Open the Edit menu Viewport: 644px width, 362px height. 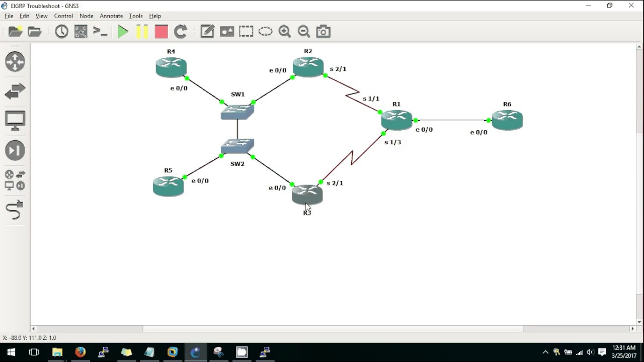coord(24,16)
